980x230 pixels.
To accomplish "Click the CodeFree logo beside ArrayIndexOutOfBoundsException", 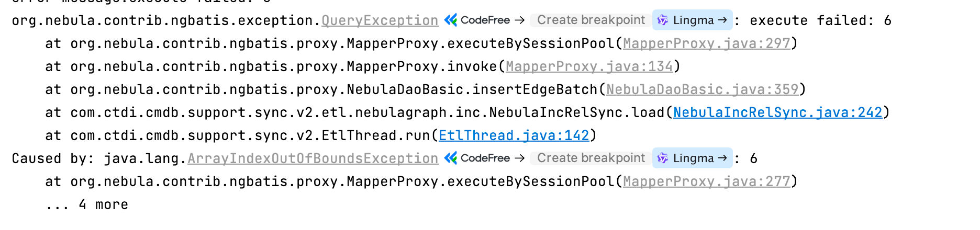I will point(450,158).
